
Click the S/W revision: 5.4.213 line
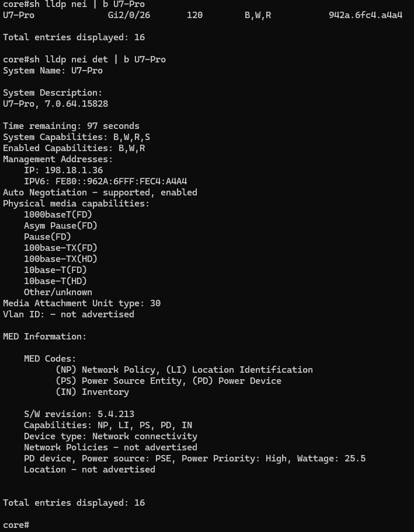click(79, 414)
